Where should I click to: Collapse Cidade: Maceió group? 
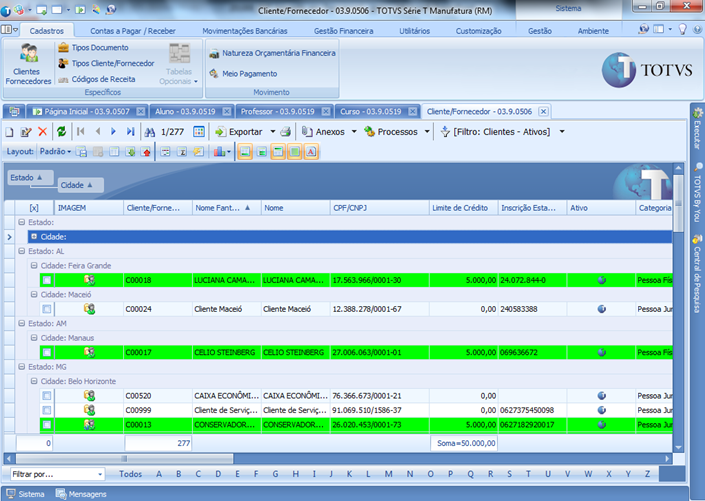point(34,295)
